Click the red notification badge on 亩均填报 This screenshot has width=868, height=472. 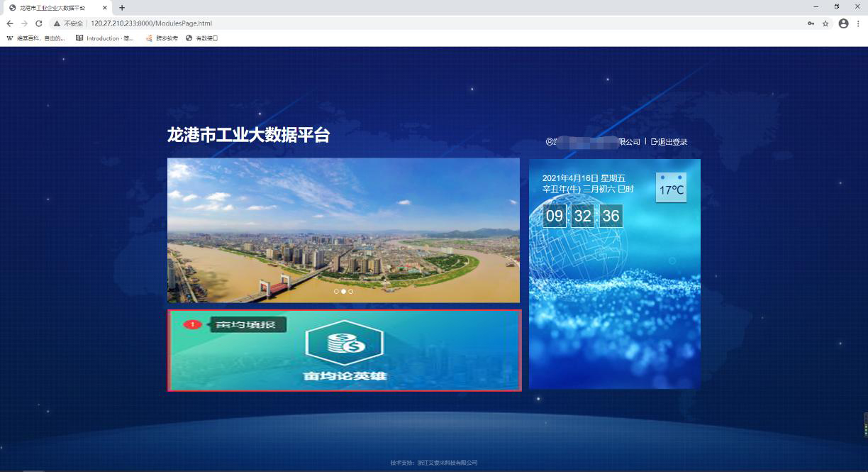pos(192,325)
